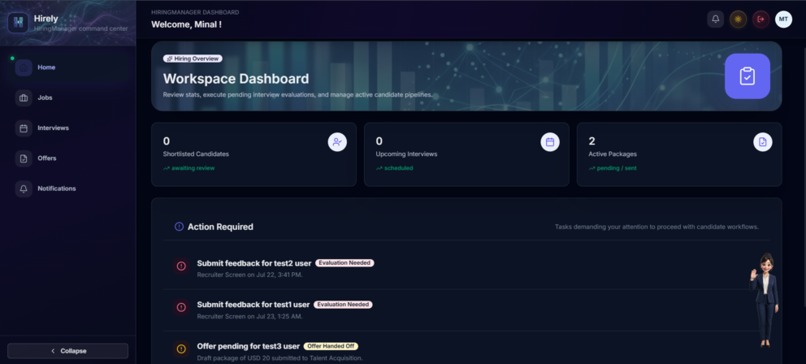806x364 pixels.
Task: Click the sidebar Notifications bell icon
Action: (x=24, y=189)
